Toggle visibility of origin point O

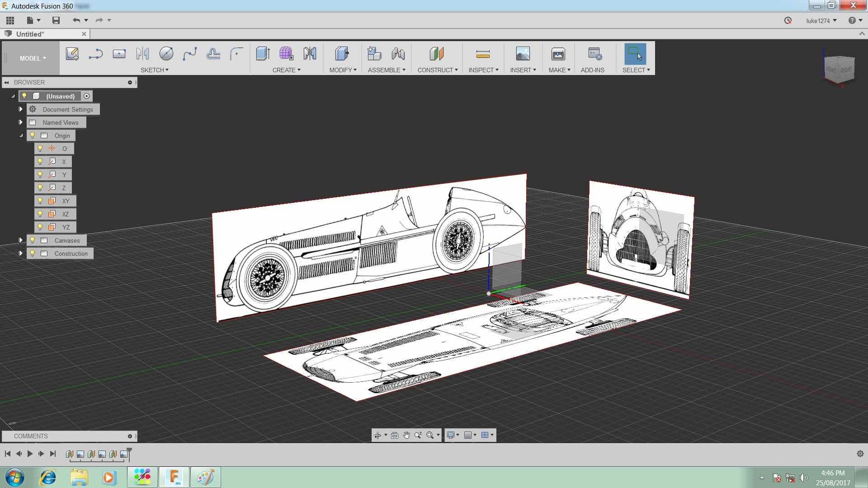click(40, 149)
